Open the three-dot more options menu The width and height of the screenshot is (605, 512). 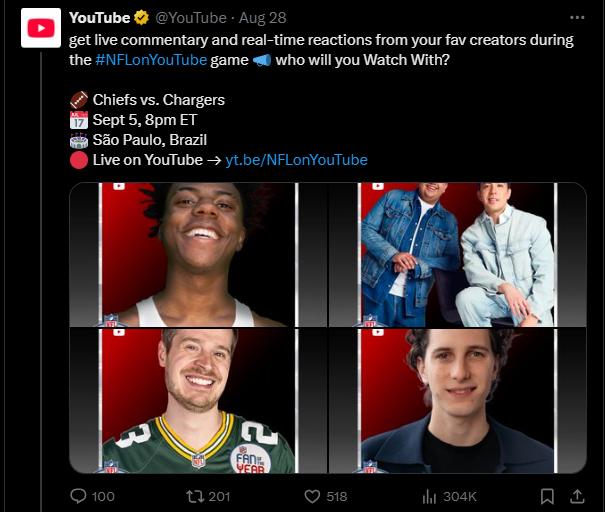[x=577, y=18]
